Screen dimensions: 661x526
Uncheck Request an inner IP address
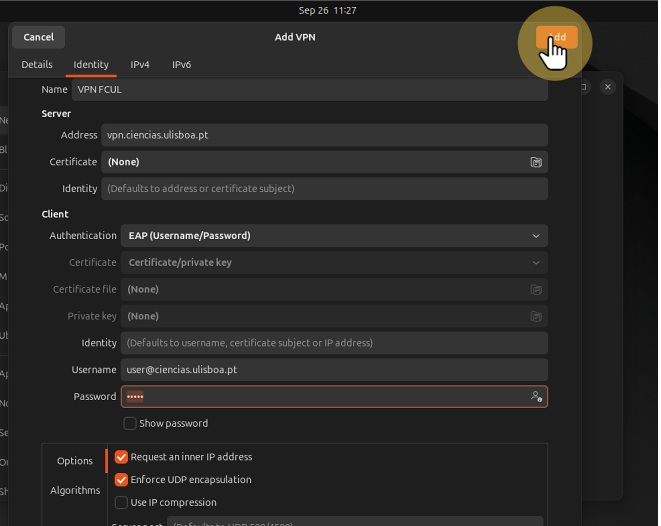point(122,457)
